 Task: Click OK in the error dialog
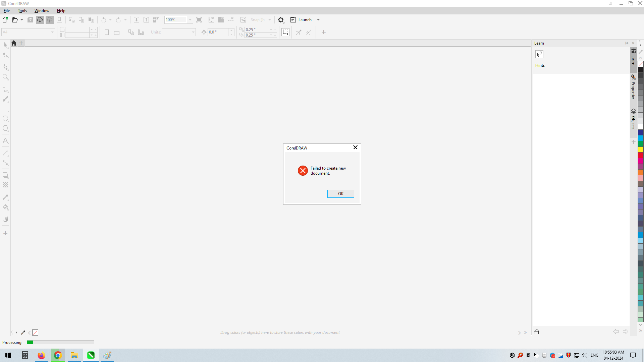[340, 194]
